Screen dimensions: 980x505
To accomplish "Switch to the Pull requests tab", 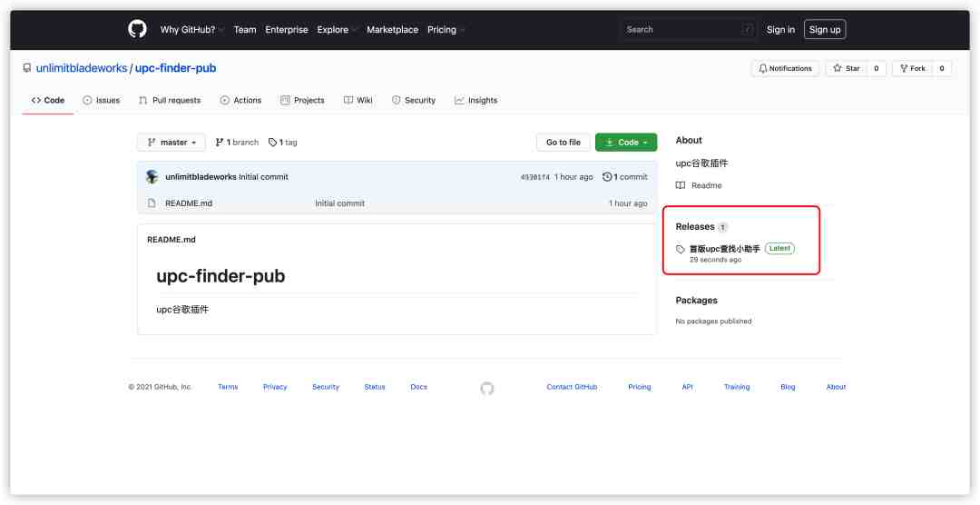I will 170,100.
